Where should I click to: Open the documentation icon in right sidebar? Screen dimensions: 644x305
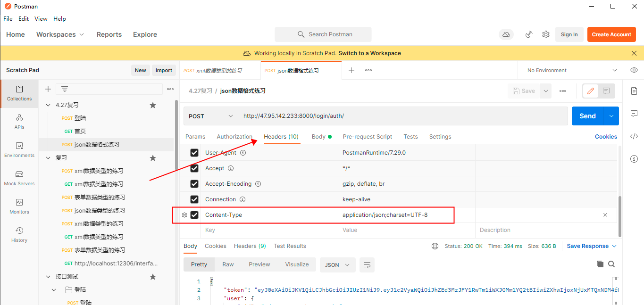(634, 91)
